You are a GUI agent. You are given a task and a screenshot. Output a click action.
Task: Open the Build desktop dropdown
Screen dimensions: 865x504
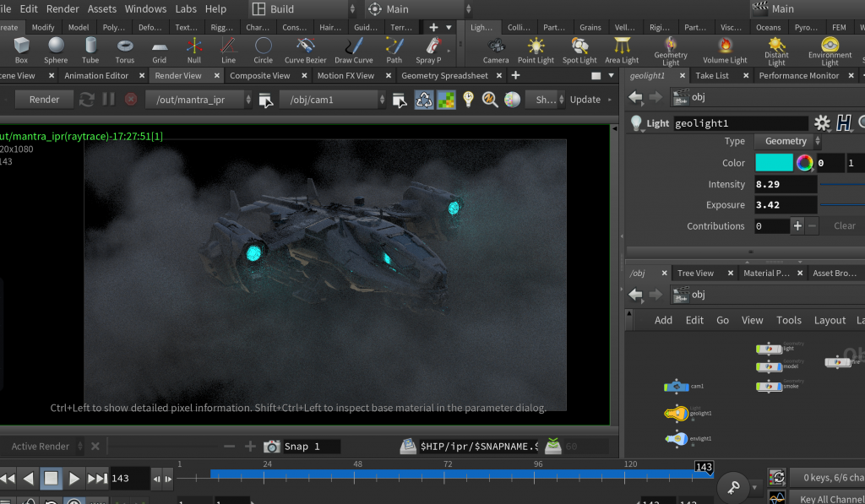click(x=304, y=8)
